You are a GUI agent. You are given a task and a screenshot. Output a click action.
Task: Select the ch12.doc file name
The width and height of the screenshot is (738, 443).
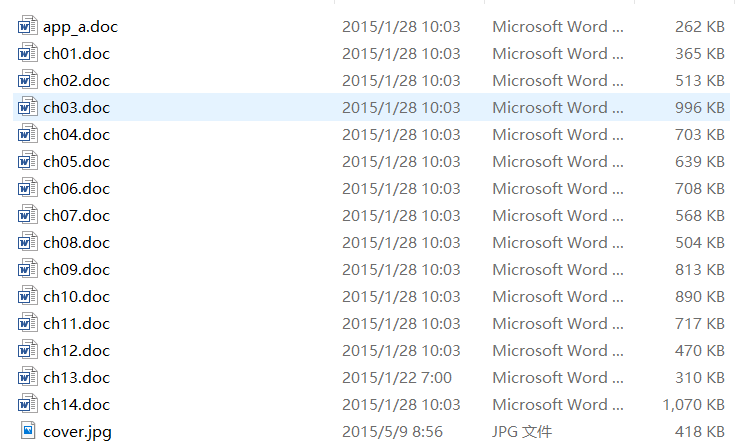[x=77, y=350]
